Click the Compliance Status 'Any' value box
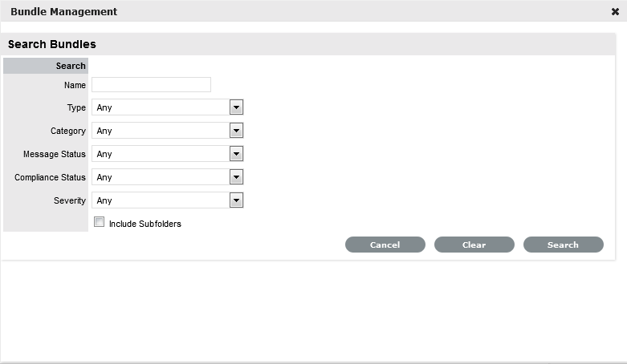Image resolution: width=627 pixels, height=364 pixels. [x=161, y=177]
